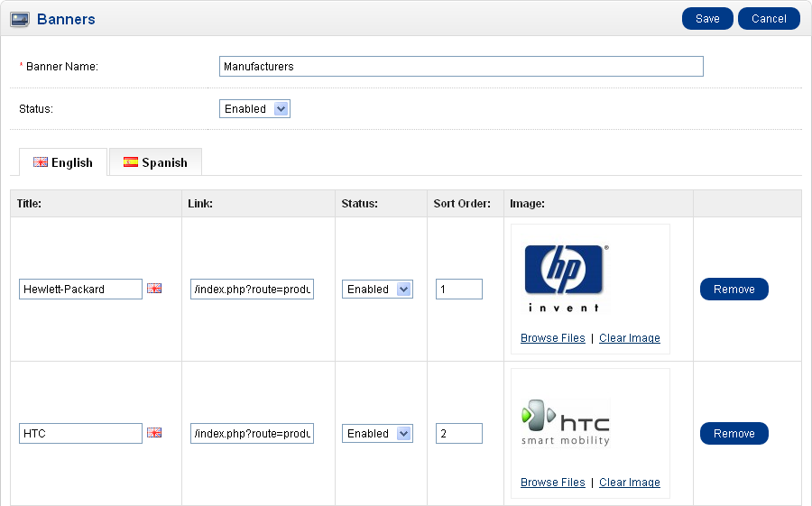Click the Status column header in table
The width and height of the screenshot is (812, 506).
[359, 204]
